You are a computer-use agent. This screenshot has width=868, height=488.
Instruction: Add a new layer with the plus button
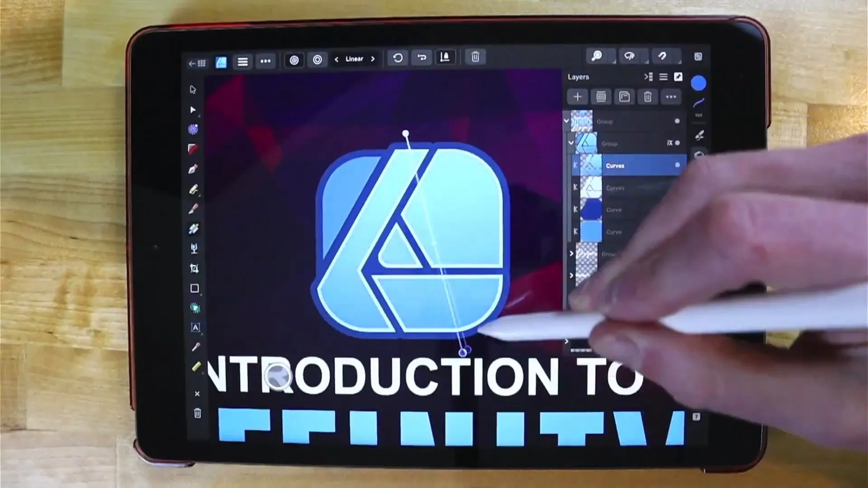(x=577, y=97)
